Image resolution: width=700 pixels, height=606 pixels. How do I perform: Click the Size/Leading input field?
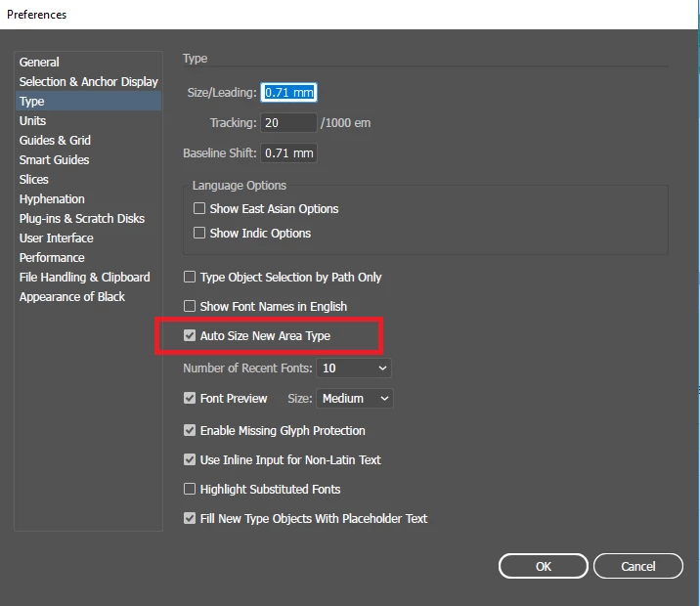click(288, 93)
